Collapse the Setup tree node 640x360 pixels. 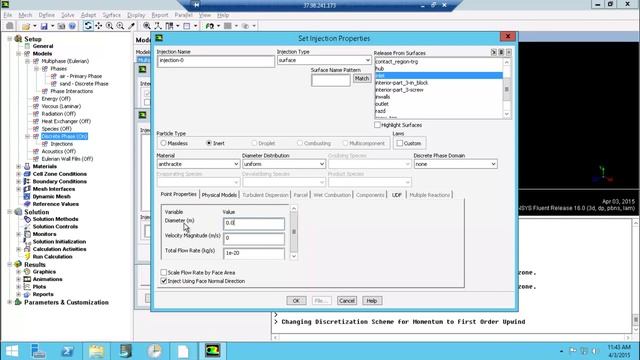(9, 39)
